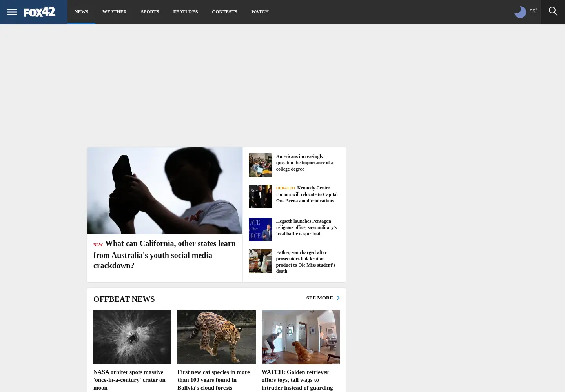Open the Offbeat News section heading
Image resolution: width=565 pixels, height=392 pixels.
click(x=124, y=299)
